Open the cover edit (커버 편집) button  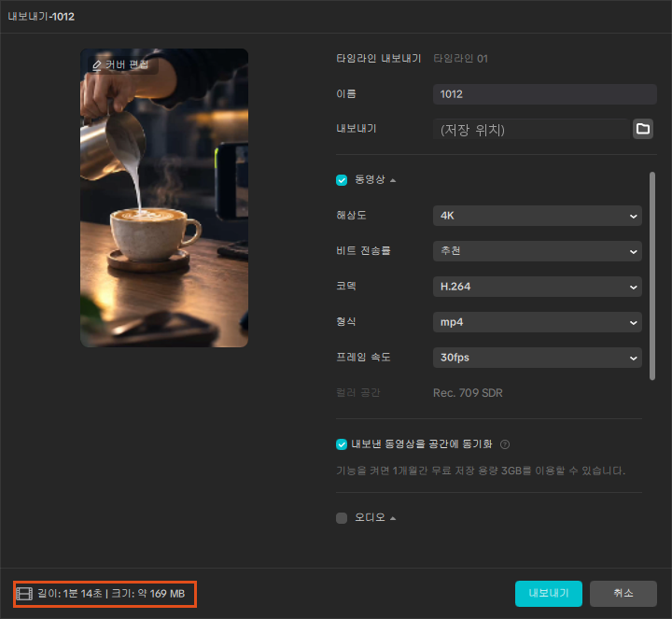123,65
